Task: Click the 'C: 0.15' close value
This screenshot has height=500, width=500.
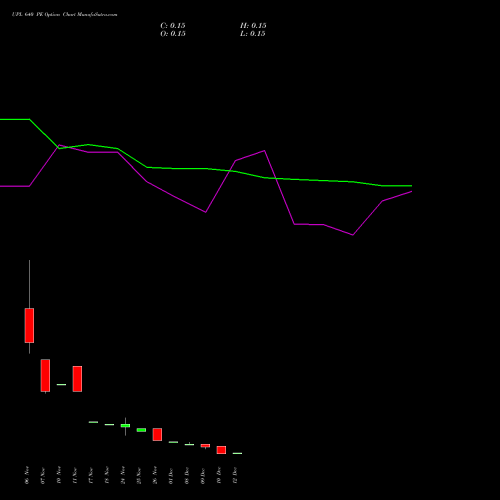Action: pyautogui.click(x=173, y=26)
